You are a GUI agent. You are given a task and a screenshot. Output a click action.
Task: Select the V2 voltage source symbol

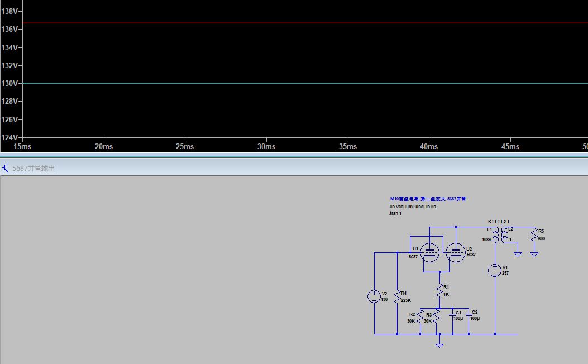coord(374,296)
